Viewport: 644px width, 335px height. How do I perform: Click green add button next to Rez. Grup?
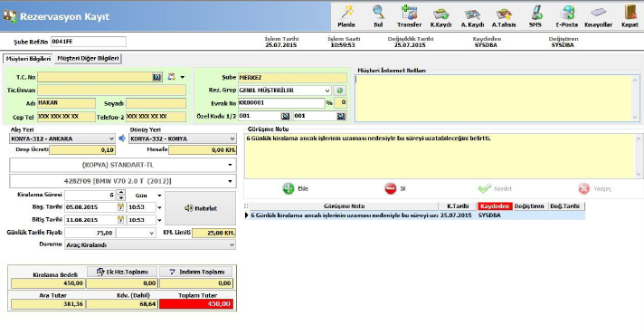pos(340,91)
